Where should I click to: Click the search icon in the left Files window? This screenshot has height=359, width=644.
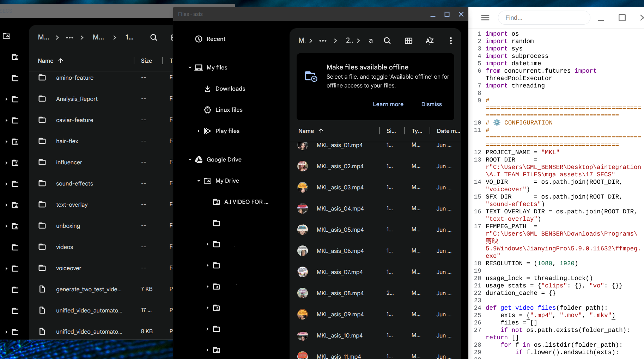[153, 37]
